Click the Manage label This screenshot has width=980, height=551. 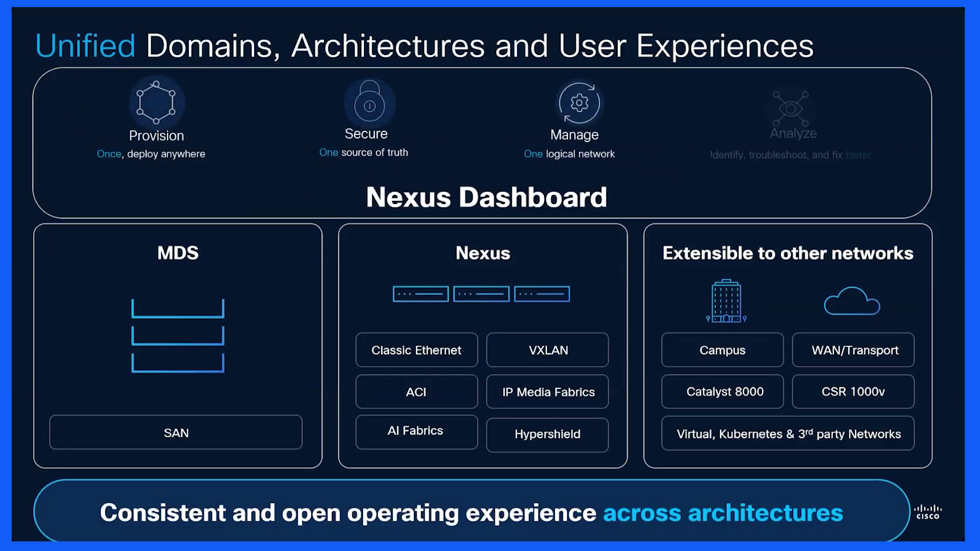tap(574, 135)
